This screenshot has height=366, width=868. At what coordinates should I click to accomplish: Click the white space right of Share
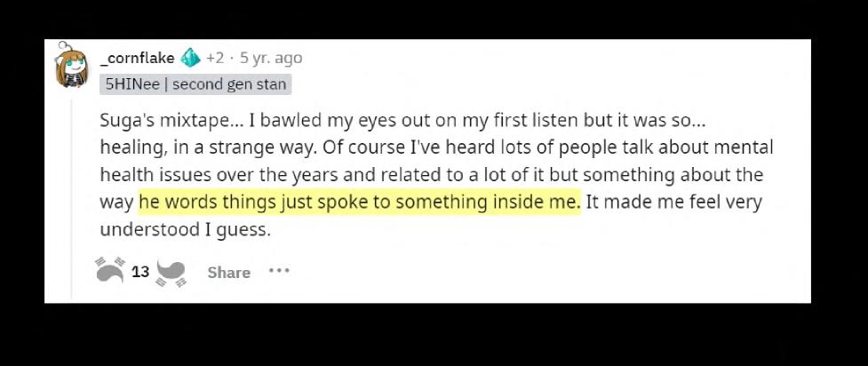point(533,272)
